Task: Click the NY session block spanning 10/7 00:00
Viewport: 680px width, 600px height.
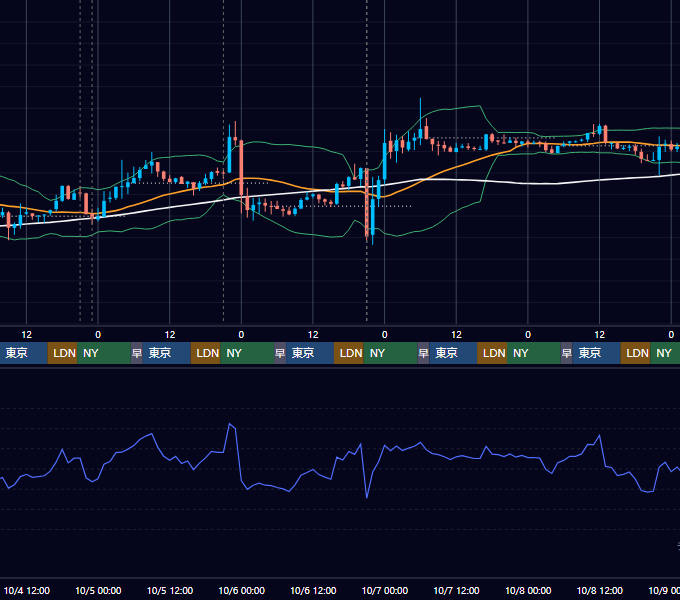Action: click(390, 353)
